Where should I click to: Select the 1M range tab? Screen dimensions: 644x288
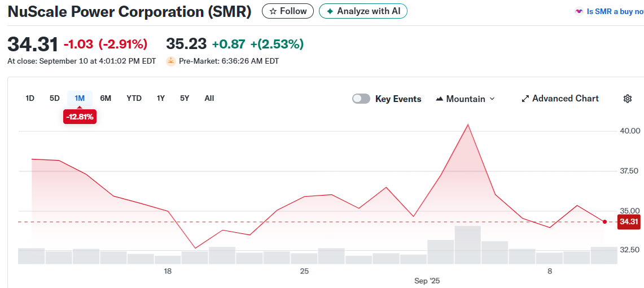coord(80,99)
